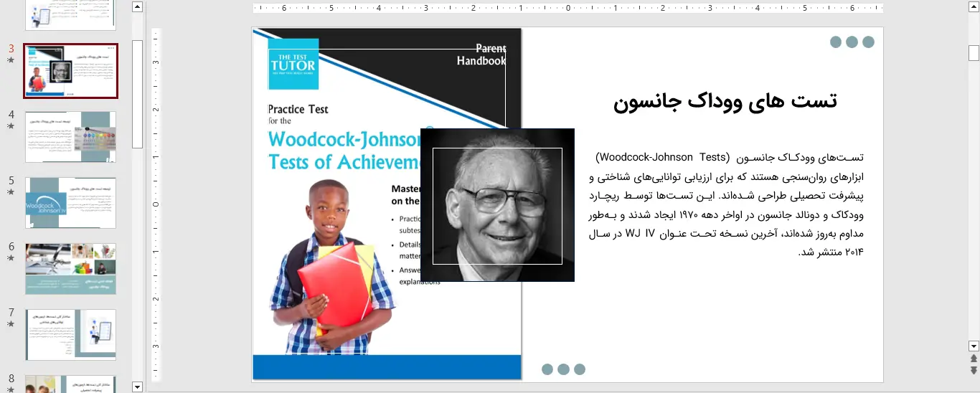Select slide 4 thumbnail in the panel
This screenshot has height=393, width=980.
coord(70,137)
